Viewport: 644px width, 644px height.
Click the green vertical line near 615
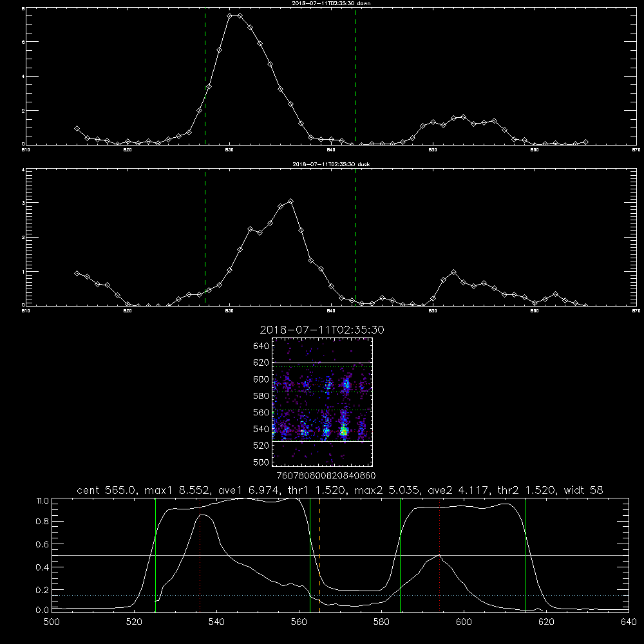(526, 555)
